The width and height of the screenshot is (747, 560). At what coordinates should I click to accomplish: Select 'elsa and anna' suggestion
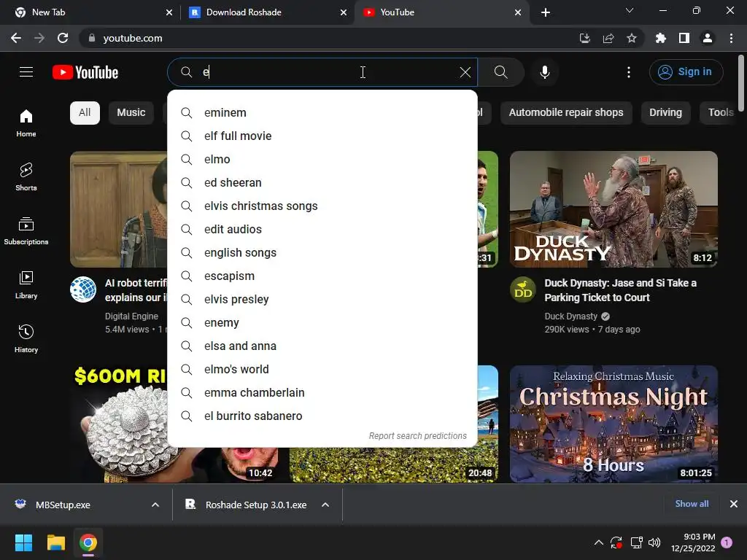(x=322, y=346)
